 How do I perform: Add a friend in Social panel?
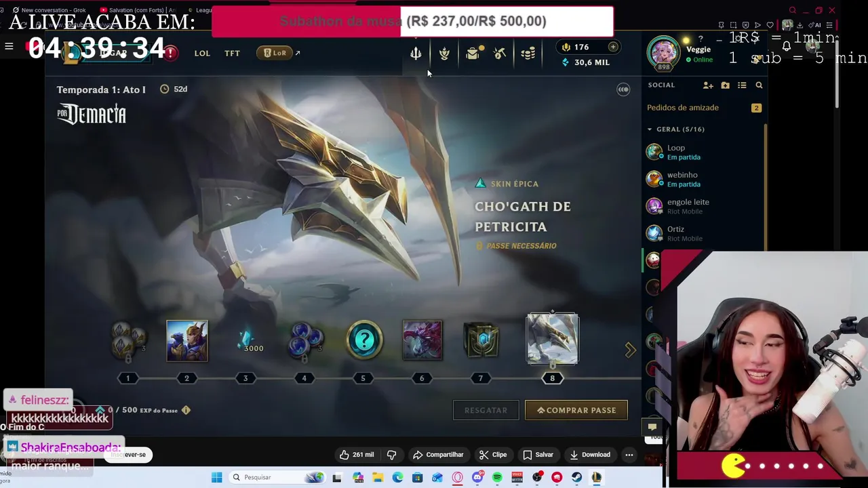click(708, 85)
